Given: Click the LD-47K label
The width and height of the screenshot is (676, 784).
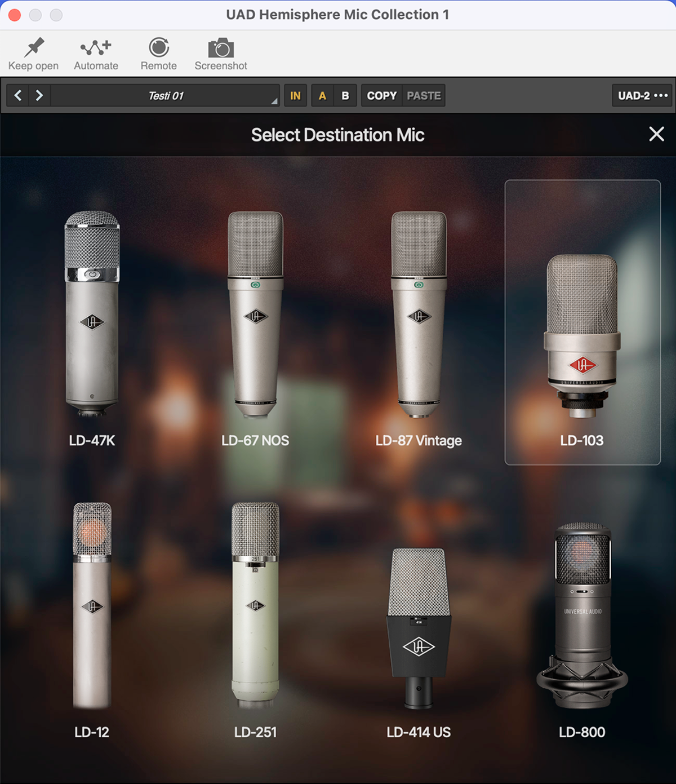Looking at the screenshot, I should [92, 440].
